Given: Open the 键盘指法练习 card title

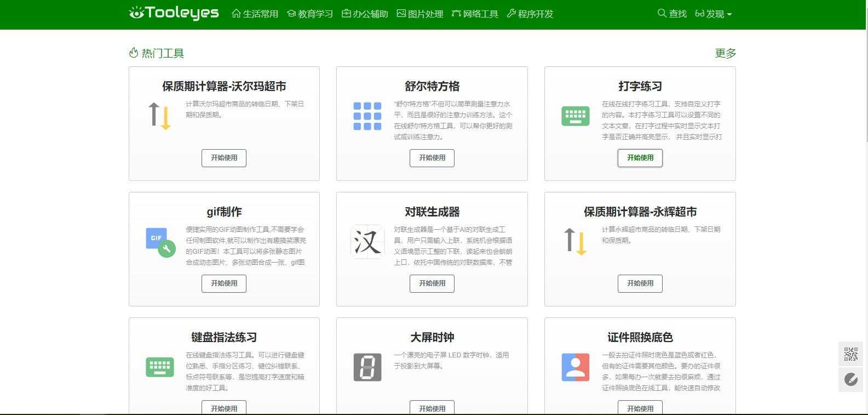Looking at the screenshot, I should [x=224, y=337].
